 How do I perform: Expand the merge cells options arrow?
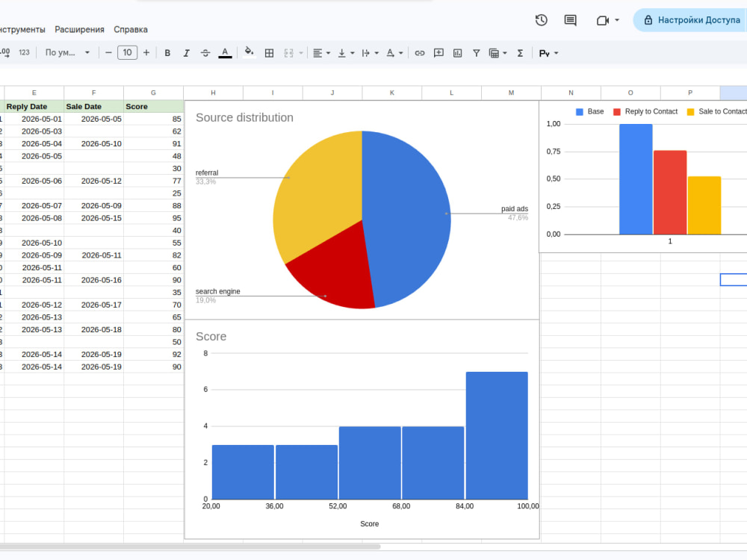[301, 53]
